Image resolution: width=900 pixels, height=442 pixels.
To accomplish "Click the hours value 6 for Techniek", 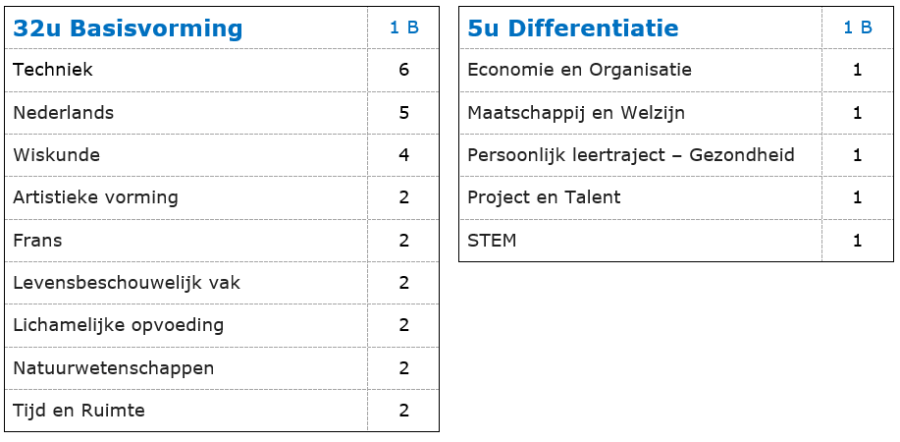I will pyautogui.click(x=404, y=70).
